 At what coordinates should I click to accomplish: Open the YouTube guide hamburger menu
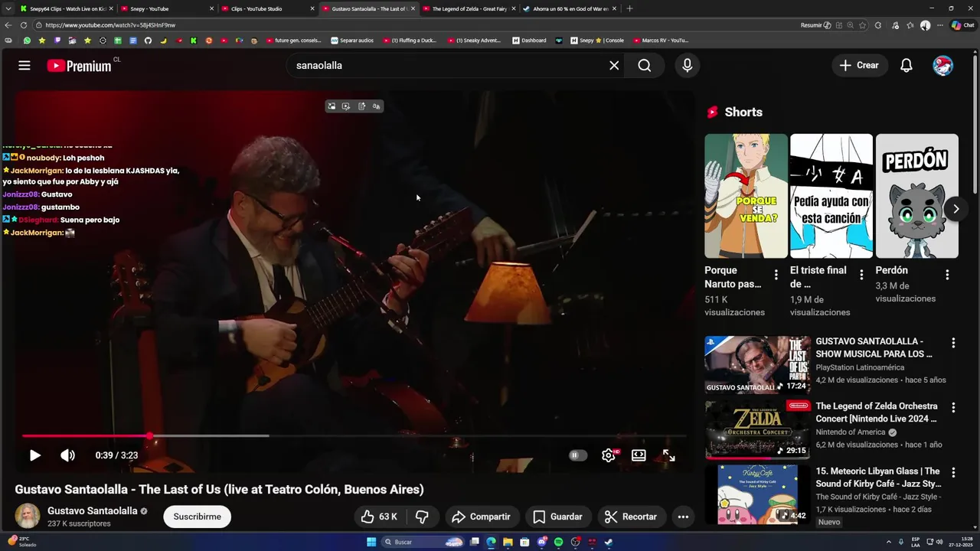tap(24, 66)
